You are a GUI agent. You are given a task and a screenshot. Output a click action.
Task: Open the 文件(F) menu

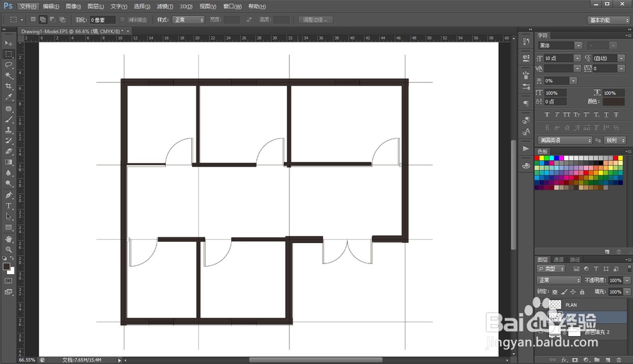(x=28, y=6)
